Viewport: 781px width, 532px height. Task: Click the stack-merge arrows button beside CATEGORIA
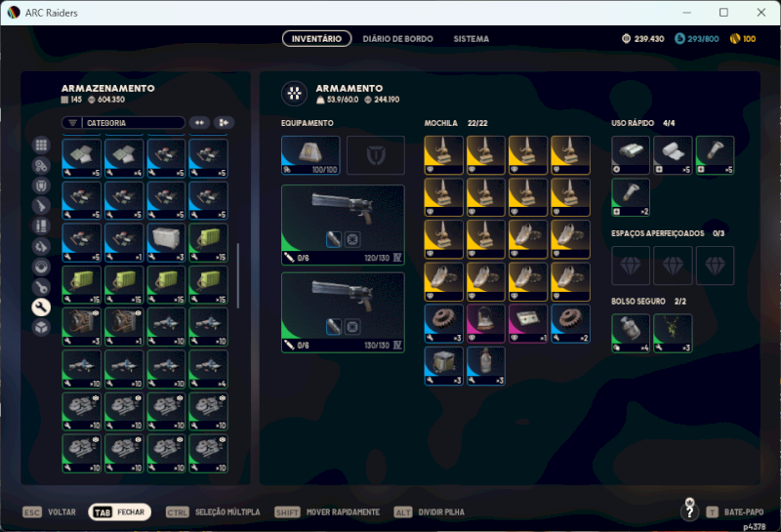pos(200,123)
